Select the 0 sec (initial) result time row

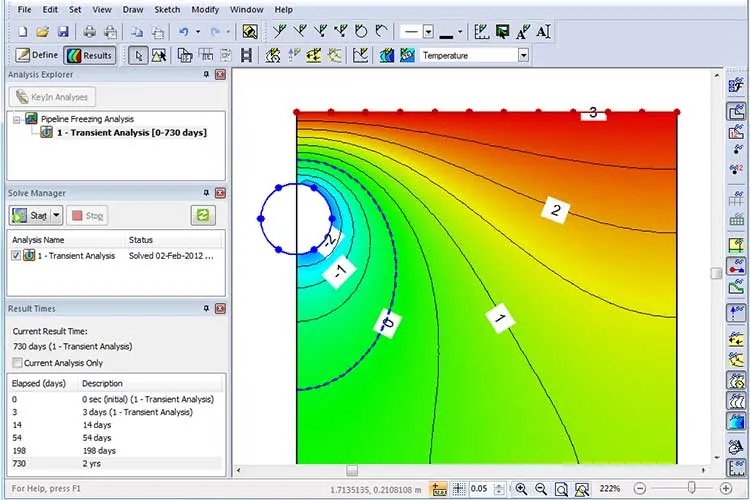click(116, 399)
